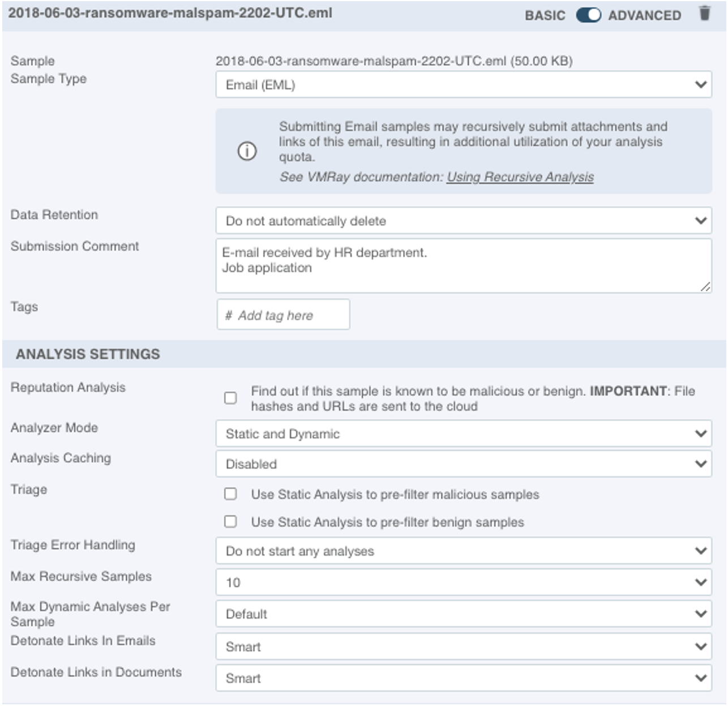Screen dimensions: 728x706
Task: Open the Analyzer Mode dropdown
Action: [463, 434]
